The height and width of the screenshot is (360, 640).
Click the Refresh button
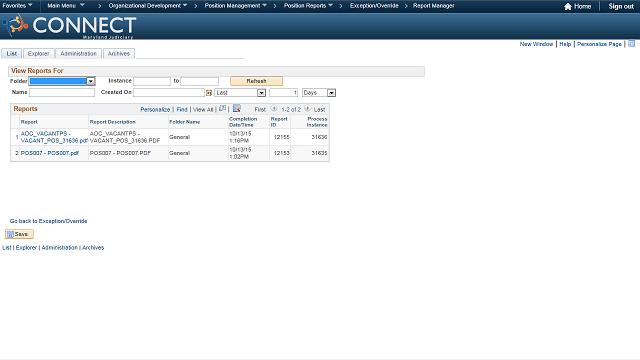pyautogui.click(x=256, y=81)
